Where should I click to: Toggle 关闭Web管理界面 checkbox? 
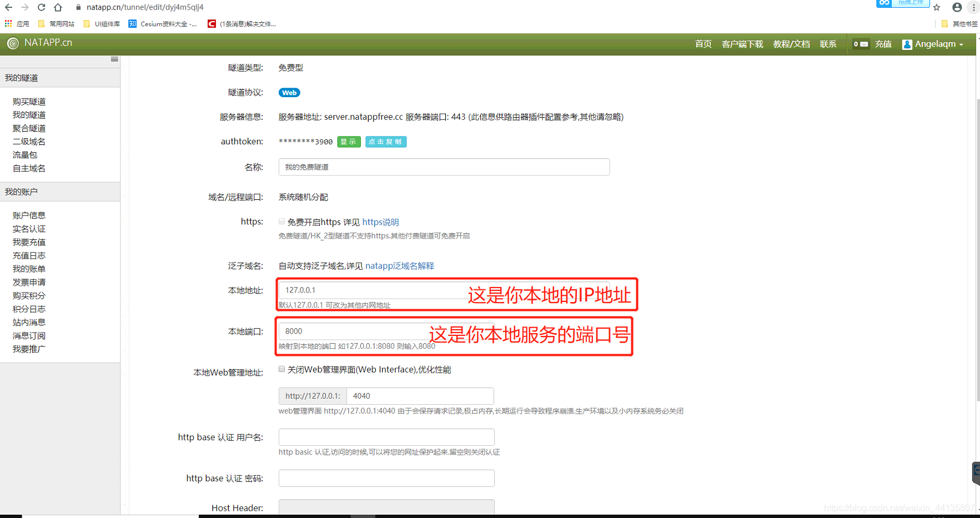282,369
